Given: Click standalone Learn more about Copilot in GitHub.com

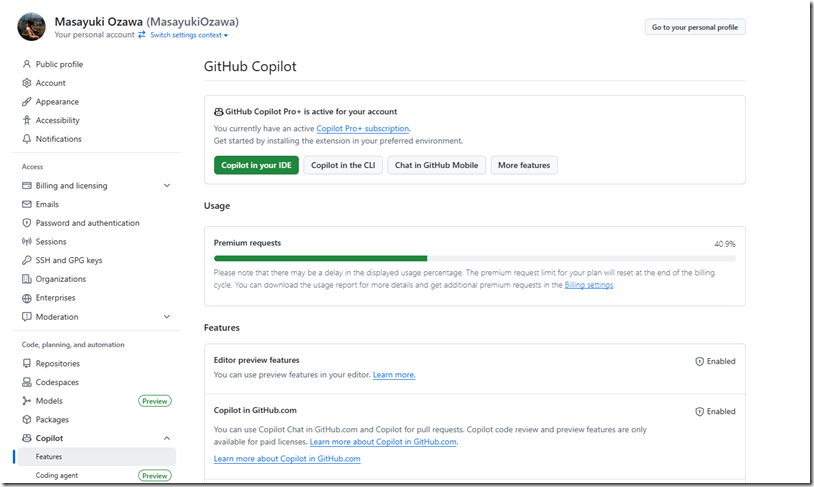Looking at the screenshot, I should [x=287, y=458].
